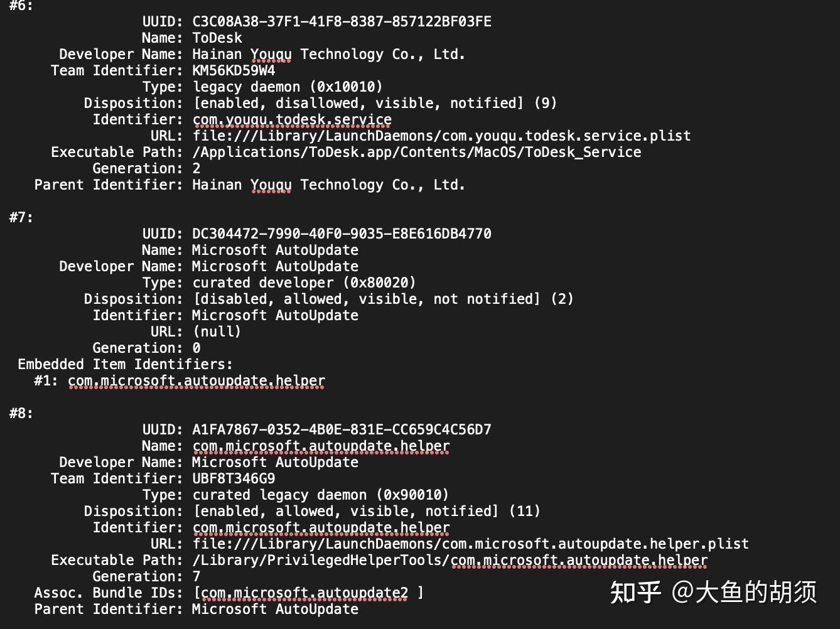Click the (null) URL value
Image resolution: width=840 pixels, height=629 pixels.
(217, 331)
